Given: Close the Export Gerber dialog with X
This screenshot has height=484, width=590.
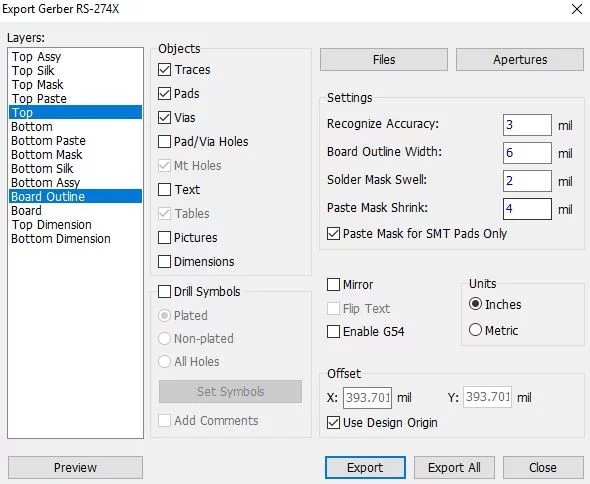Looking at the screenshot, I should coord(576,9).
